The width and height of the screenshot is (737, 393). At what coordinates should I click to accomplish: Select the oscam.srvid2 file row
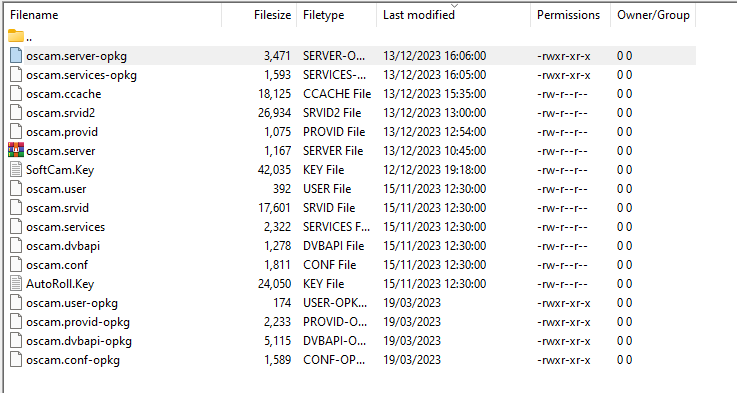pyautogui.click(x=351, y=113)
